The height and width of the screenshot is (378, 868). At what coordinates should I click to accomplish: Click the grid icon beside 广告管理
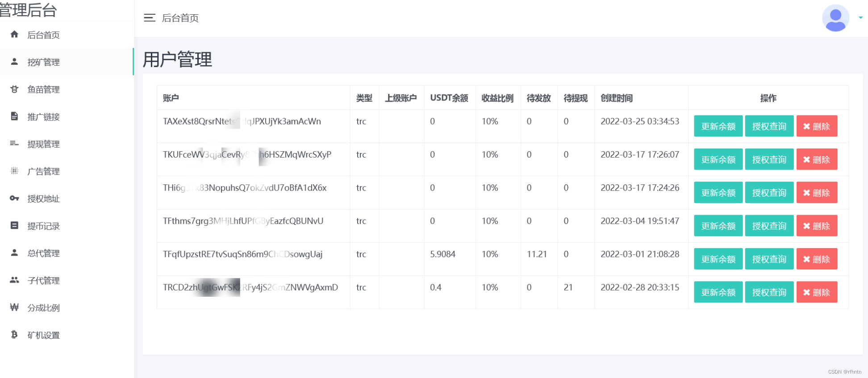[x=14, y=170]
